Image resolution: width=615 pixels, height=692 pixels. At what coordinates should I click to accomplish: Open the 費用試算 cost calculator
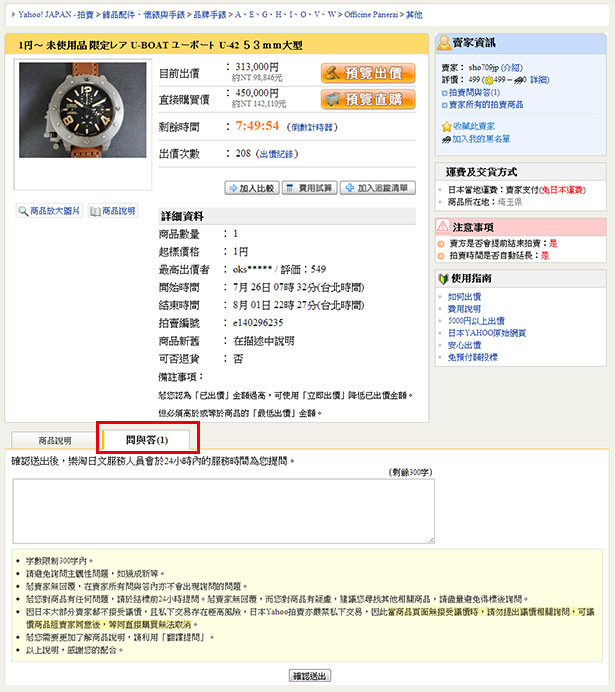click(x=310, y=188)
